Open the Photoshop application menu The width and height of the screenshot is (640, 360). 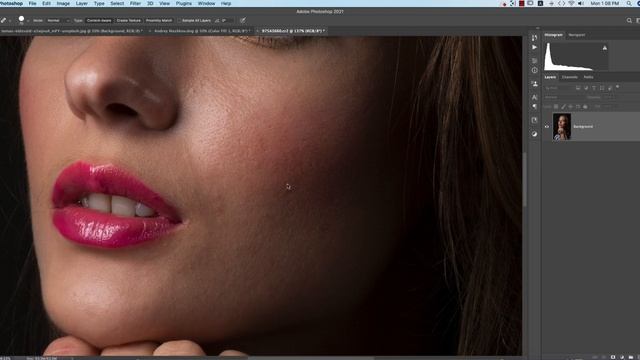(11, 3)
